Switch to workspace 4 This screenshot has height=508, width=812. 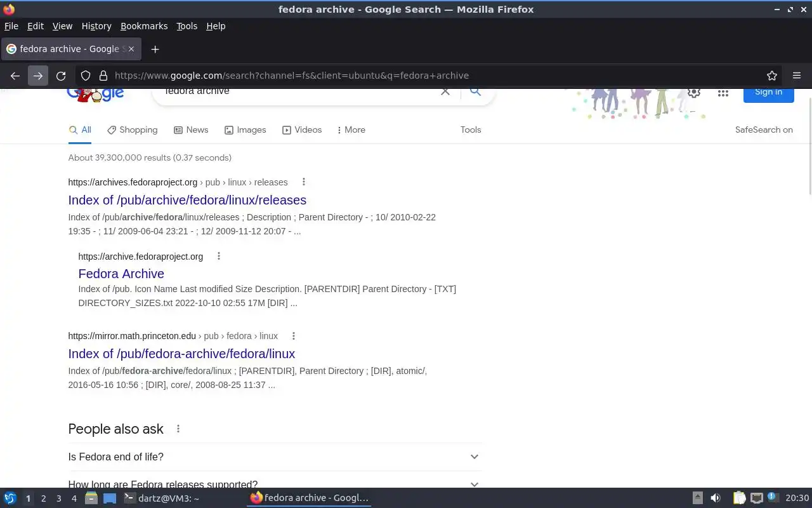pos(74,498)
